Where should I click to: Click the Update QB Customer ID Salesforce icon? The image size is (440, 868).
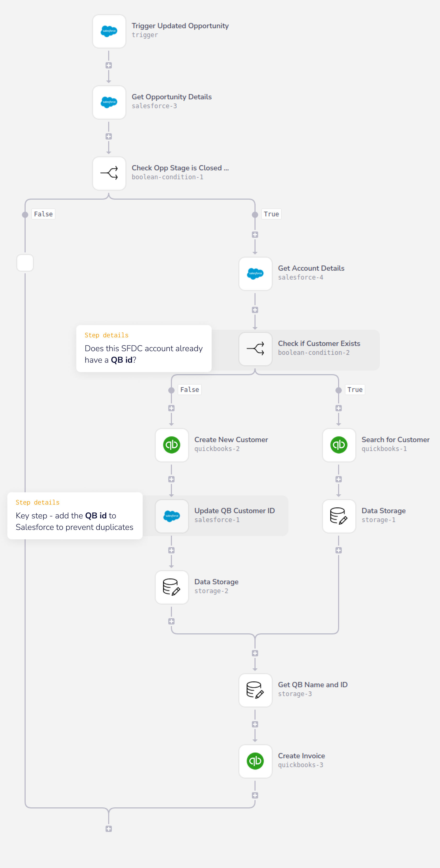pos(171,516)
